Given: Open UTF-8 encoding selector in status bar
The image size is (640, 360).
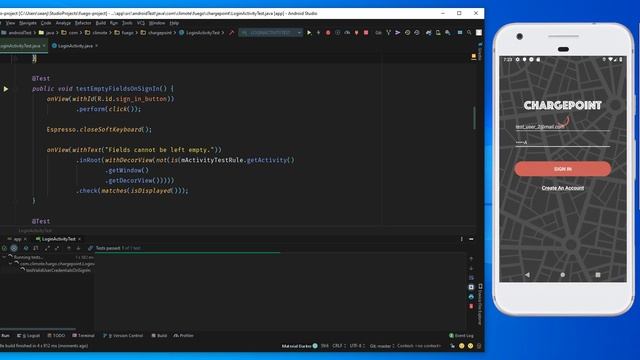Looking at the screenshot, I should click(x=357, y=346).
